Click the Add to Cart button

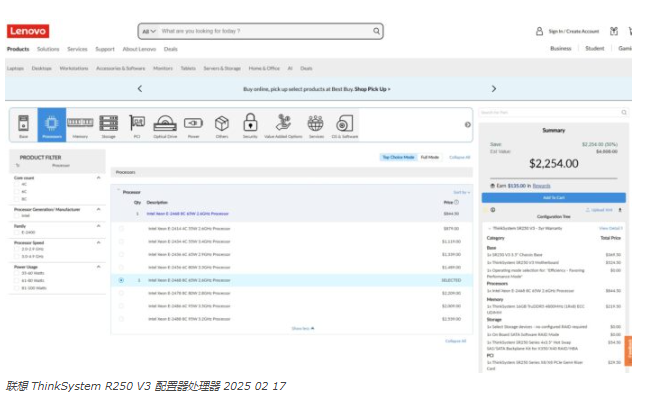click(x=554, y=198)
